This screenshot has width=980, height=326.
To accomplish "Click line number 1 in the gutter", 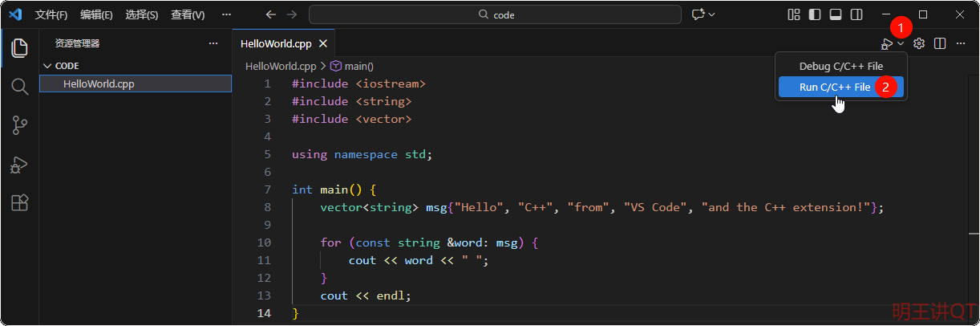I will 268,84.
